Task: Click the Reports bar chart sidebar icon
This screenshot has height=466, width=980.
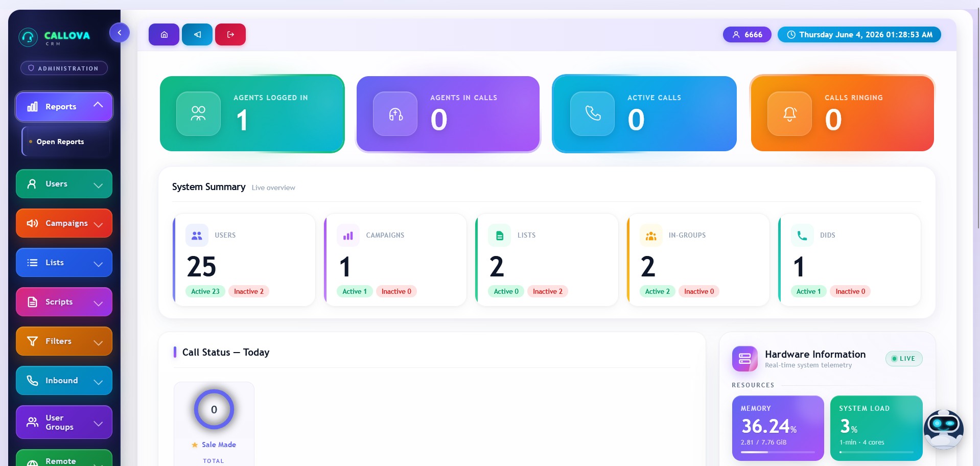Action: click(x=32, y=106)
